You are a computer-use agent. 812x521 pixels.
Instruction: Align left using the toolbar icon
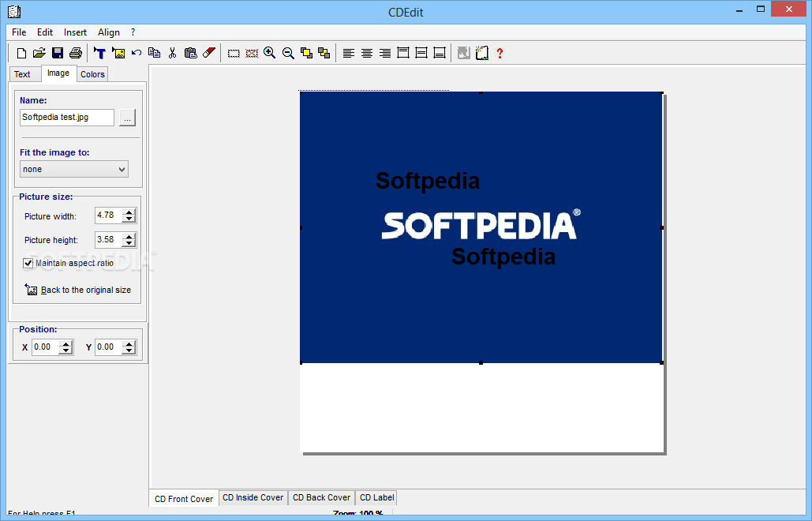tap(349, 53)
